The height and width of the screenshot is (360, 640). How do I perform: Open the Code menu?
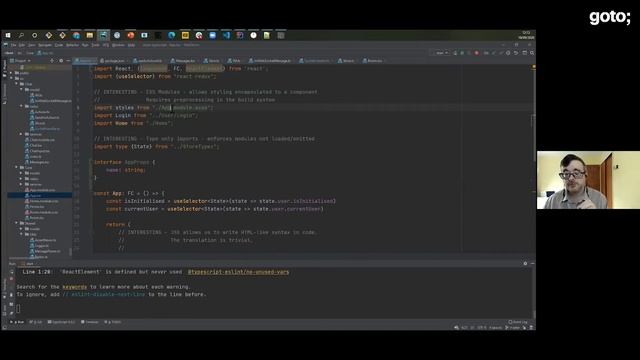coord(59,45)
